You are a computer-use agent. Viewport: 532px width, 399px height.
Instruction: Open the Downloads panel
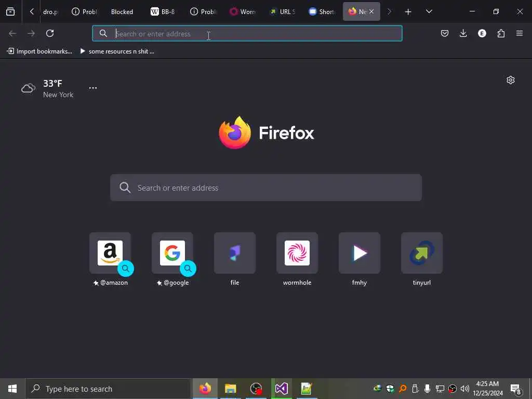point(463,33)
